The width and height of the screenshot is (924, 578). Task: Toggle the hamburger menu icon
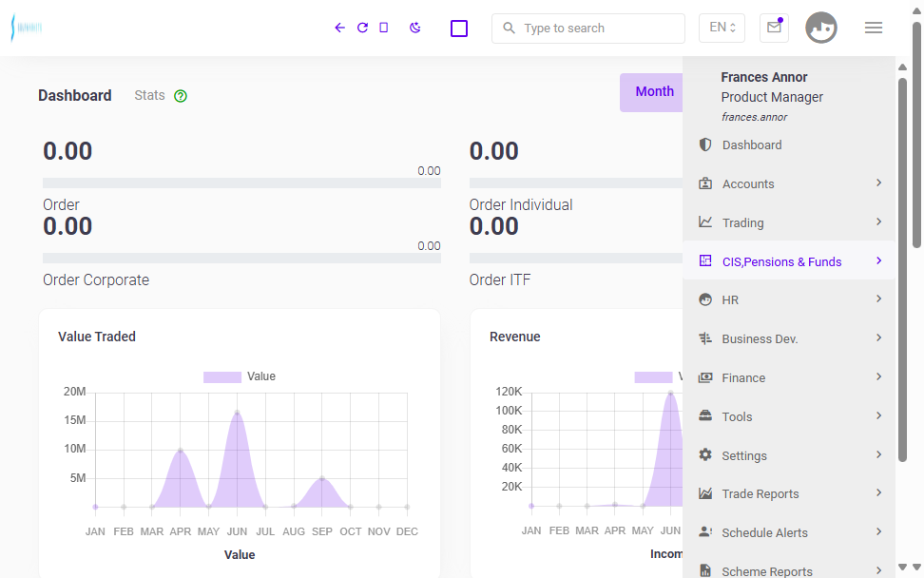[x=874, y=28]
